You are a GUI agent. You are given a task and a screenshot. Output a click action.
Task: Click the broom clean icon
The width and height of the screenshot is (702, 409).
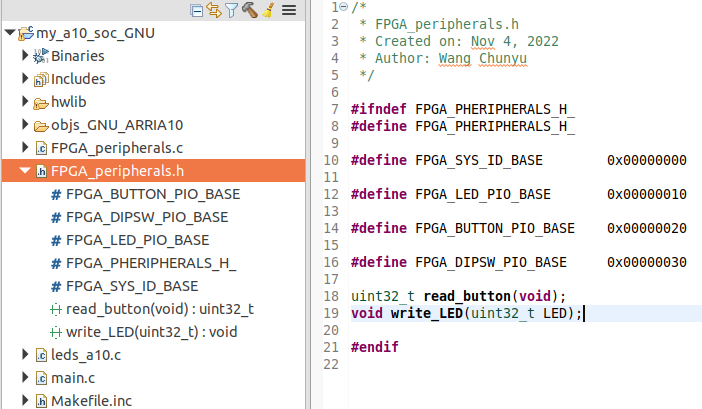tap(269, 9)
